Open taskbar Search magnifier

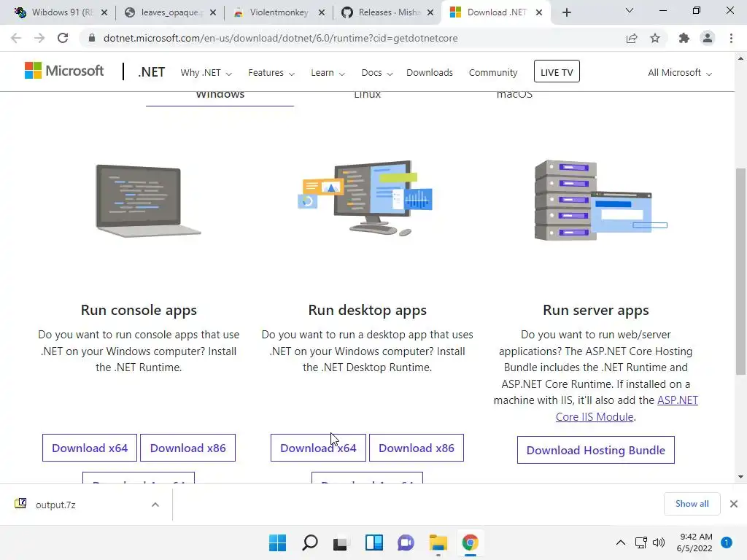pyautogui.click(x=309, y=542)
